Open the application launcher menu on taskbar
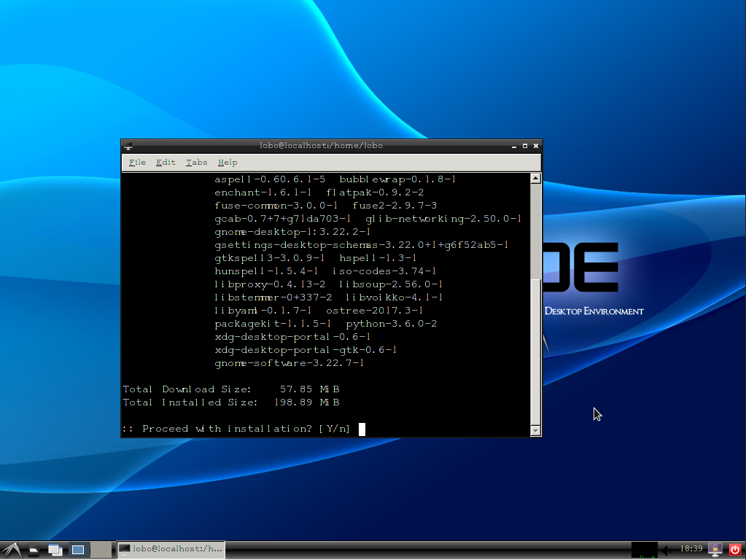 10,550
